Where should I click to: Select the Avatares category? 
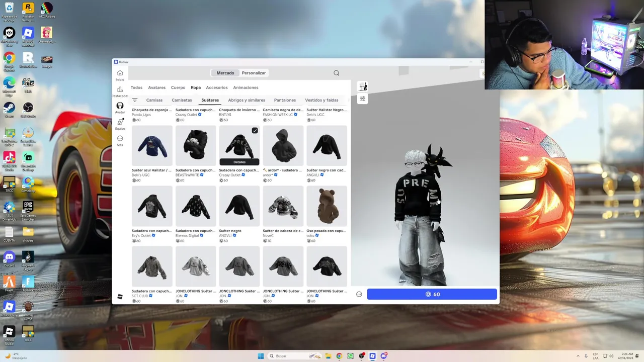click(x=157, y=87)
